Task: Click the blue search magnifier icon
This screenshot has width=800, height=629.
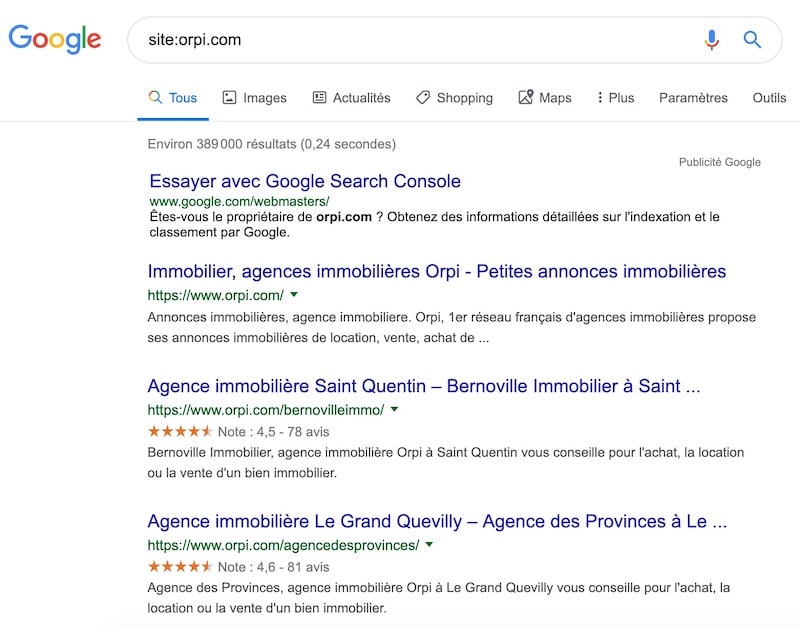Action: click(x=752, y=40)
